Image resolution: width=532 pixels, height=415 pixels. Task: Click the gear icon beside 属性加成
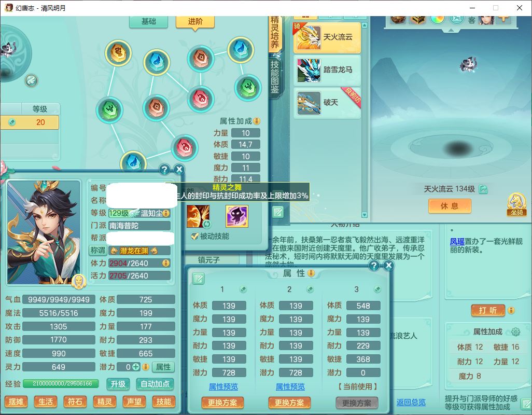click(x=515, y=332)
